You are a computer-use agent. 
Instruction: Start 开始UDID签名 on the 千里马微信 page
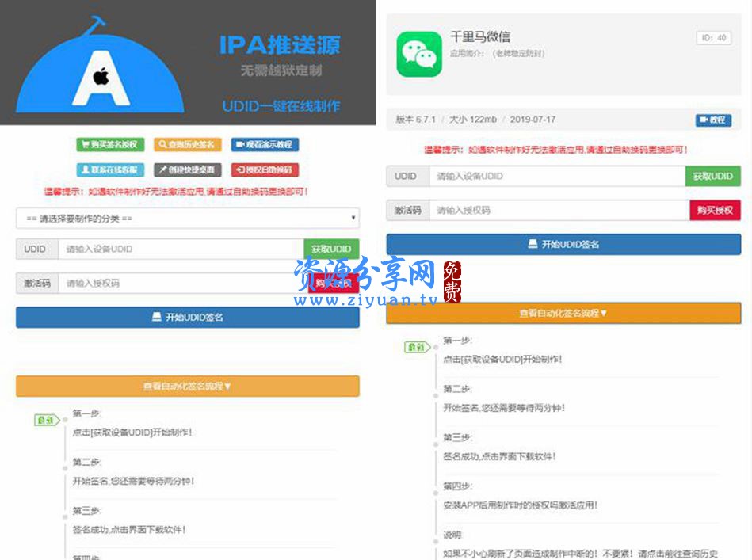[x=563, y=245]
